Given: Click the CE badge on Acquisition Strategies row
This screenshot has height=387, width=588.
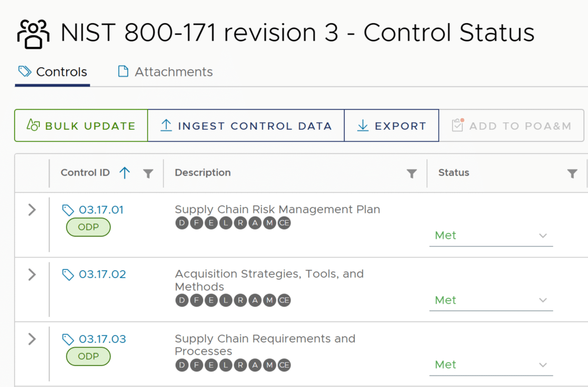Looking at the screenshot, I should (284, 300).
